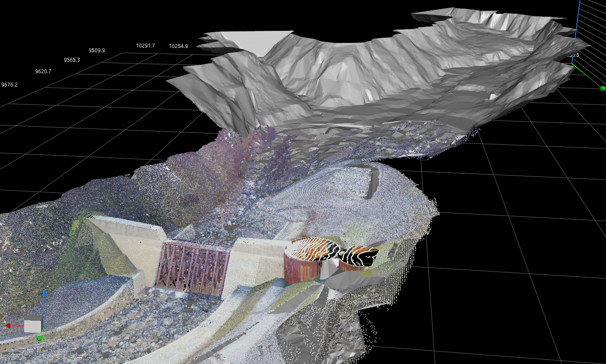
Task: Click the grid axis label 10254.9
Action: tap(179, 46)
